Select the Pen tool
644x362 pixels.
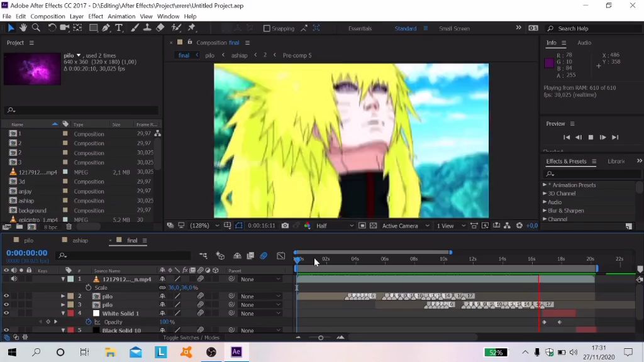pyautogui.click(x=106, y=28)
